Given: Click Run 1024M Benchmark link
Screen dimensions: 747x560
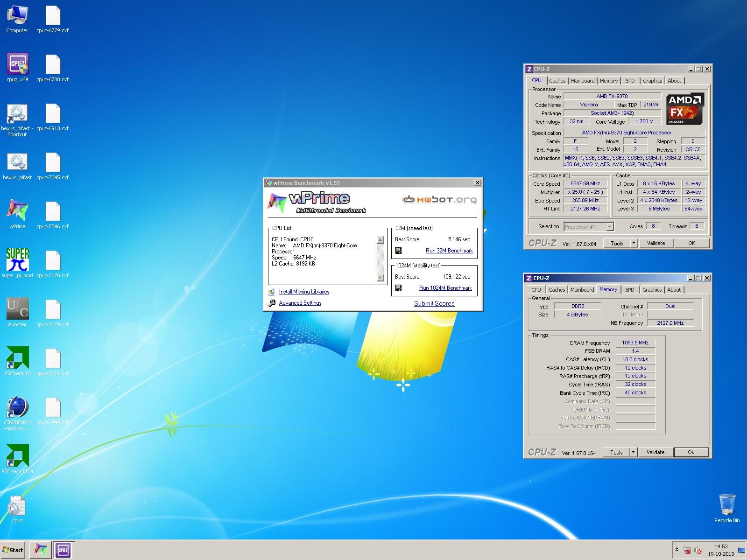Looking at the screenshot, I should (x=445, y=288).
